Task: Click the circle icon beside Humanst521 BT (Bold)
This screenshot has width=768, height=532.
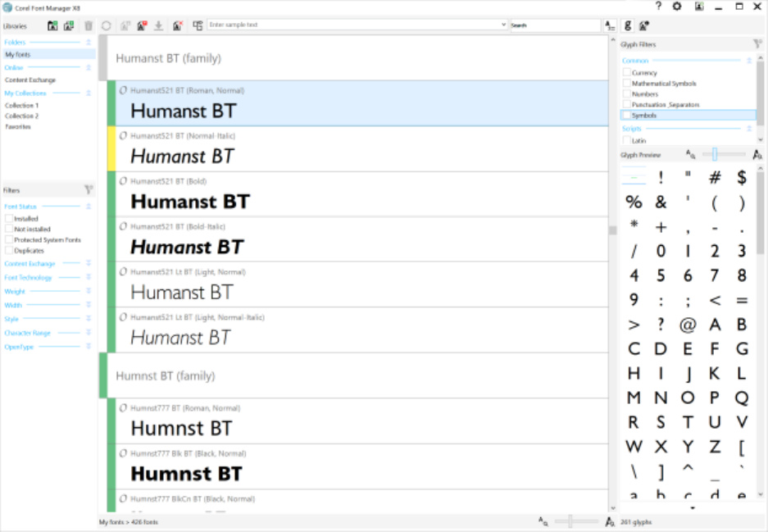Action: (123, 181)
